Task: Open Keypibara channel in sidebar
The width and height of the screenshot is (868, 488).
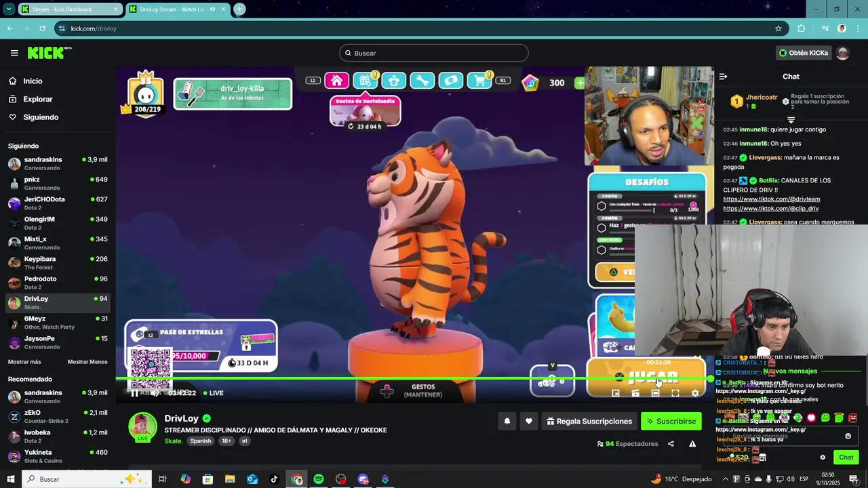Action: coord(57,263)
